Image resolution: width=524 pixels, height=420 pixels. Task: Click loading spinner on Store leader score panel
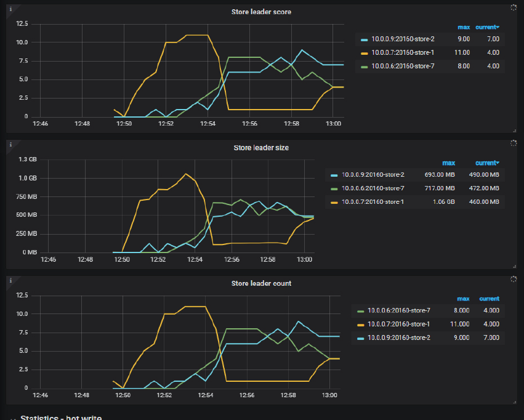coord(514,7)
